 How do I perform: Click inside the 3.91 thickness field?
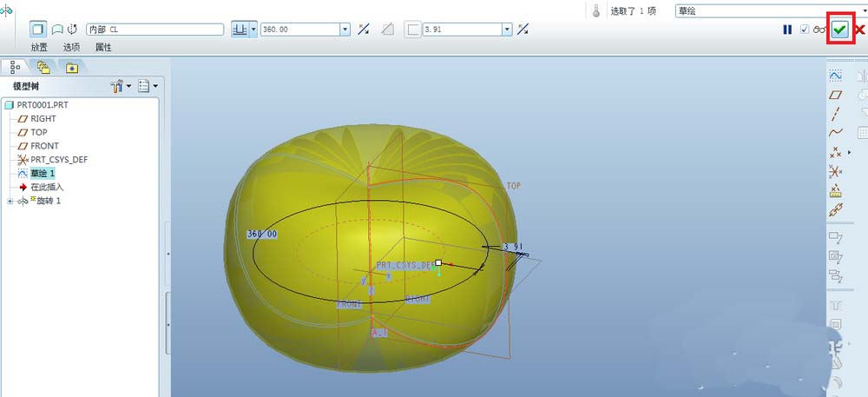point(463,30)
